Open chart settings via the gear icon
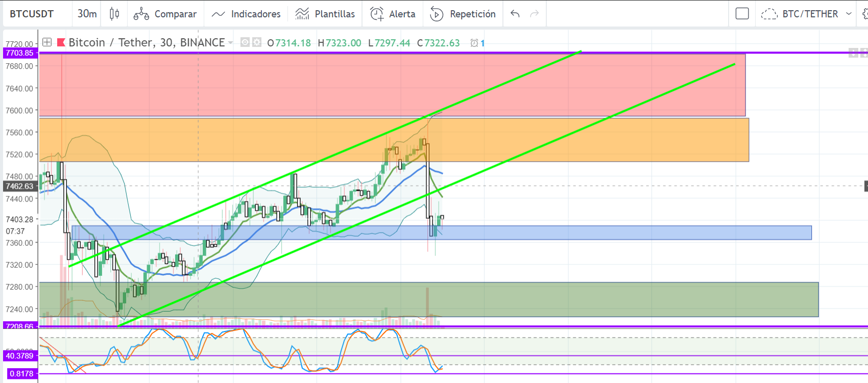 (257, 42)
